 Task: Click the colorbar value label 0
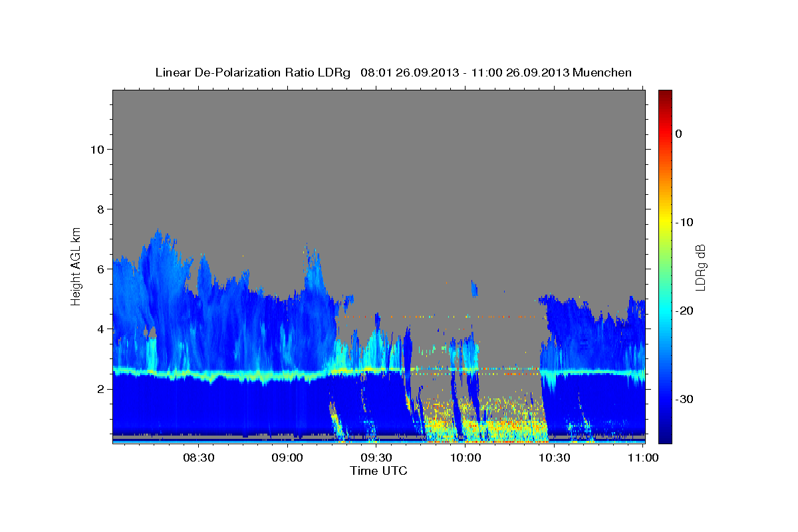coord(678,134)
